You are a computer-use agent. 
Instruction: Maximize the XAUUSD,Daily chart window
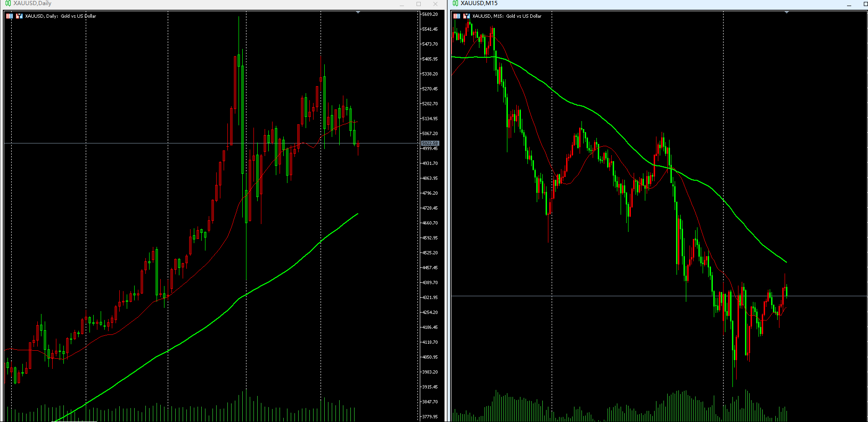click(418, 4)
